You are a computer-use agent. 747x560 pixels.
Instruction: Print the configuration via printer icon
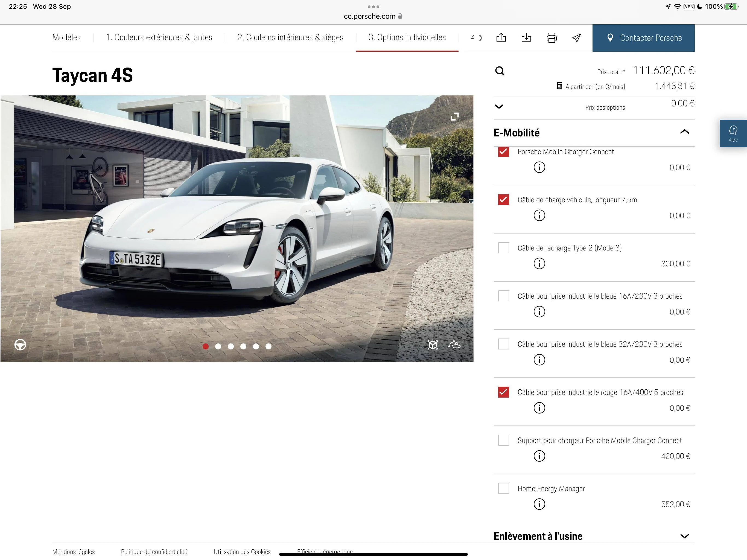tap(552, 38)
